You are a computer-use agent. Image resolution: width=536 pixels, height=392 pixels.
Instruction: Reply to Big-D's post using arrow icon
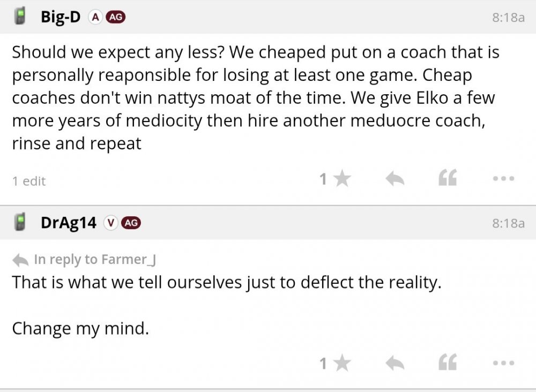point(395,180)
